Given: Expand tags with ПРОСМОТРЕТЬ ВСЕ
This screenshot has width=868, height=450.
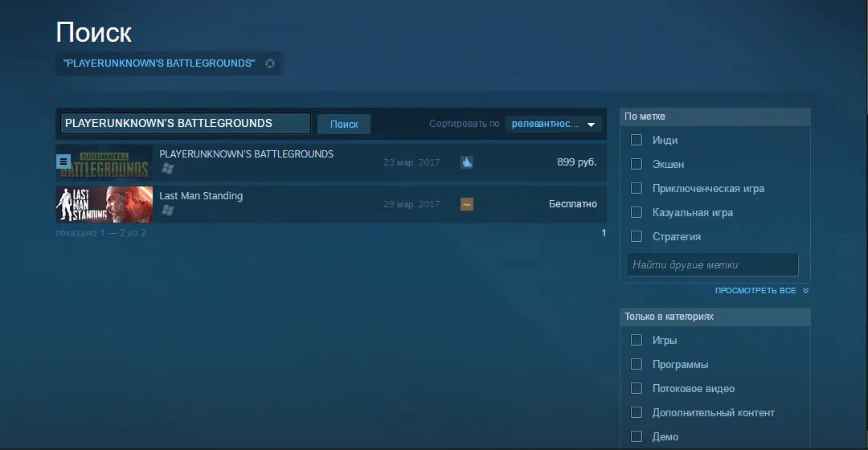Looking at the screenshot, I should click(761, 291).
